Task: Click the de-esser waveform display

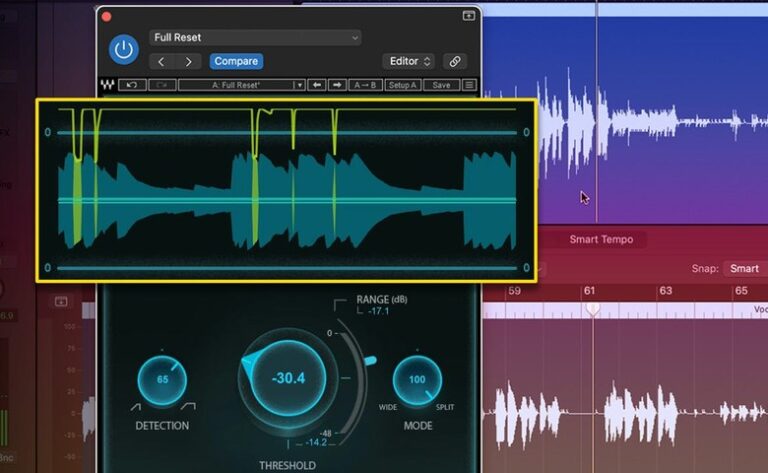Action: [287, 190]
